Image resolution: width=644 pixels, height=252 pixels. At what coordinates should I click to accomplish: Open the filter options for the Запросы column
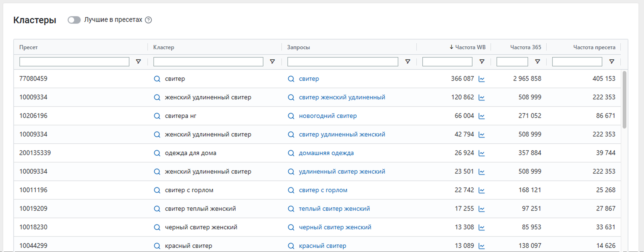coord(408,61)
